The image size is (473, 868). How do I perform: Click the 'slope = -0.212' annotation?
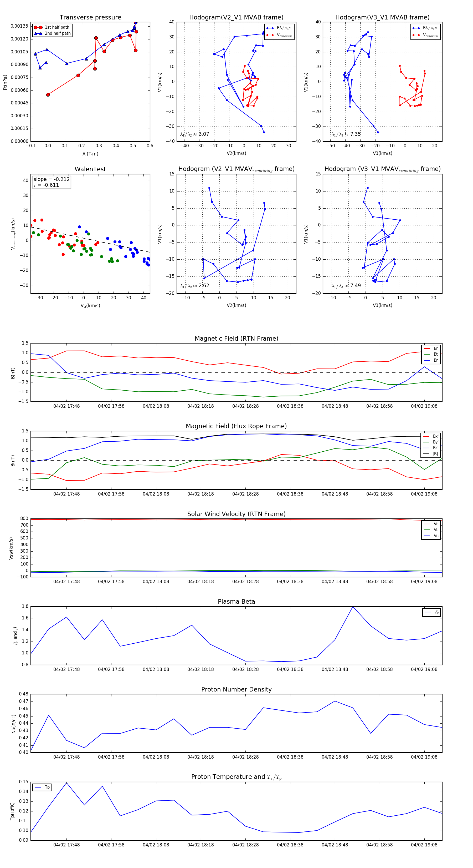[x=52, y=179]
